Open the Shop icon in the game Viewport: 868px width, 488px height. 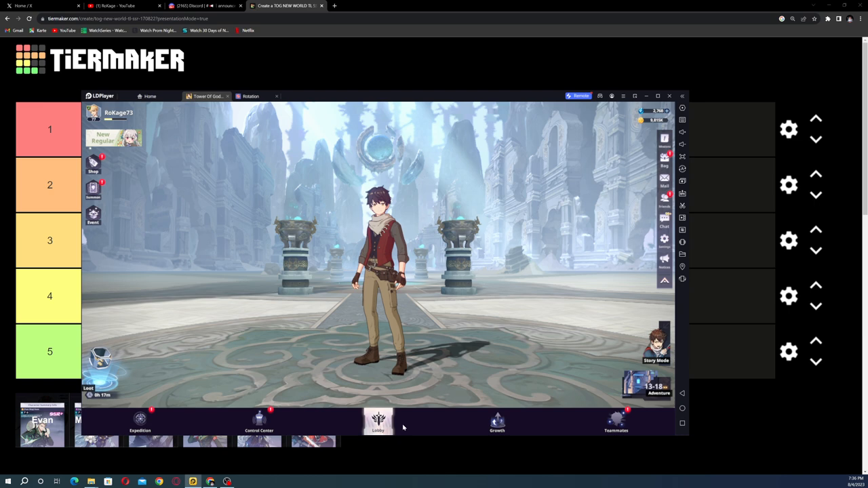pos(93,163)
